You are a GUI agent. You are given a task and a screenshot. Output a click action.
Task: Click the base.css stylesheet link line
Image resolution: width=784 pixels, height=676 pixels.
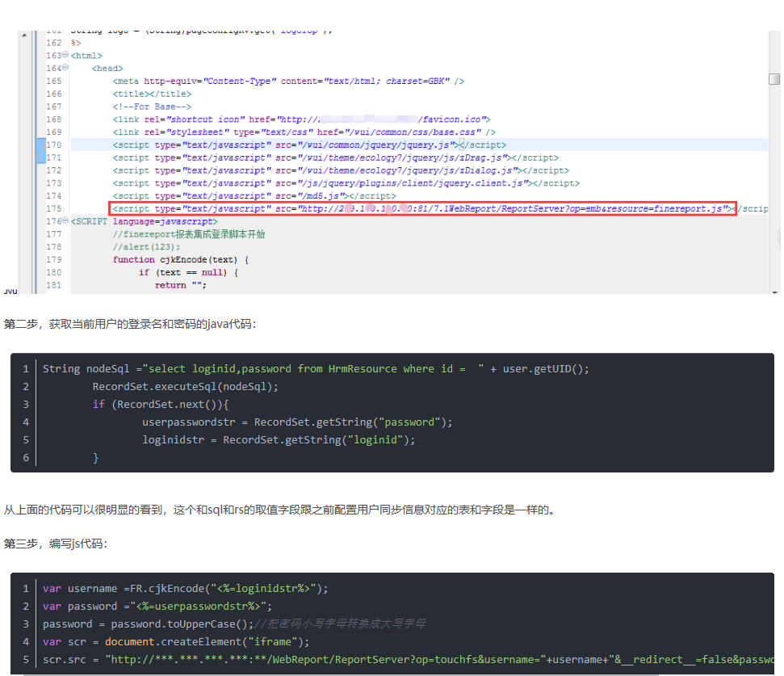(x=304, y=132)
